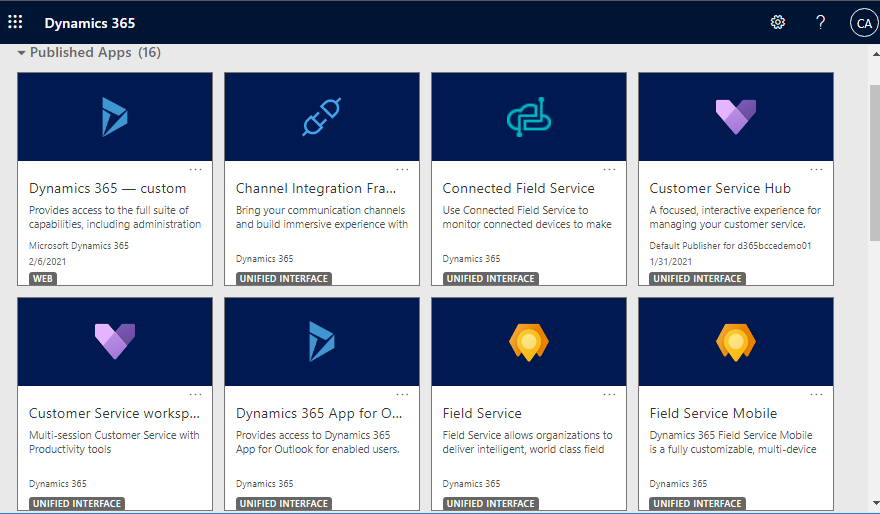
Task: Click the Field Service orange pin icon
Action: click(529, 342)
